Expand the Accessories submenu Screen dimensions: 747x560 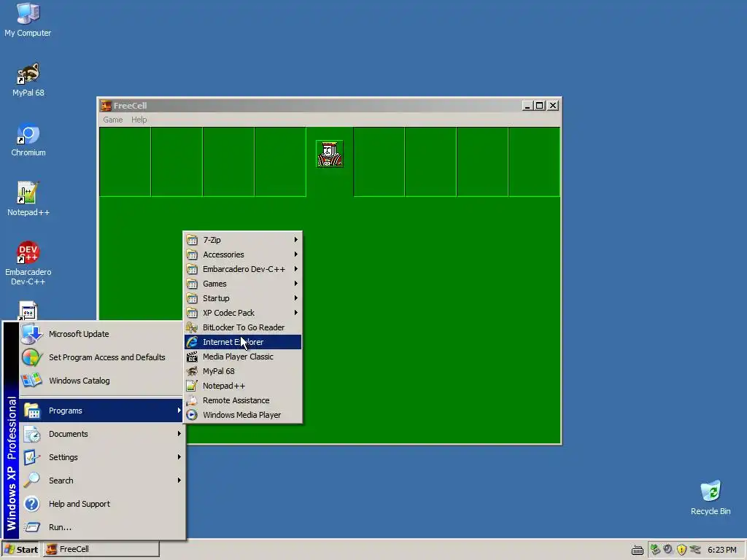[x=243, y=254]
